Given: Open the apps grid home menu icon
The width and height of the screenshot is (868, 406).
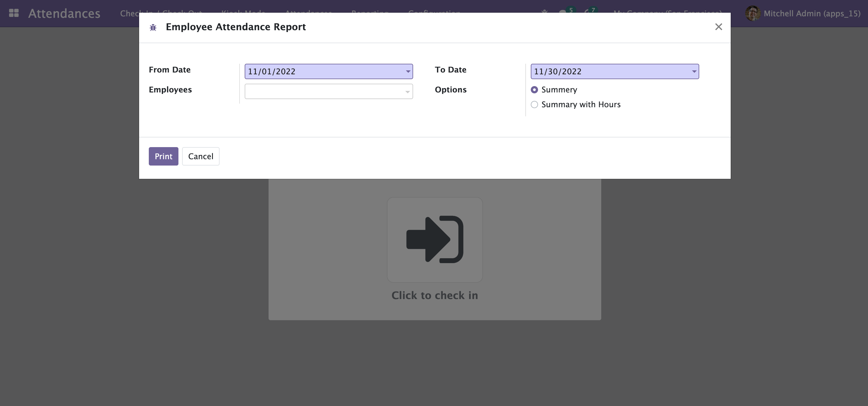Looking at the screenshot, I should 14,13.
